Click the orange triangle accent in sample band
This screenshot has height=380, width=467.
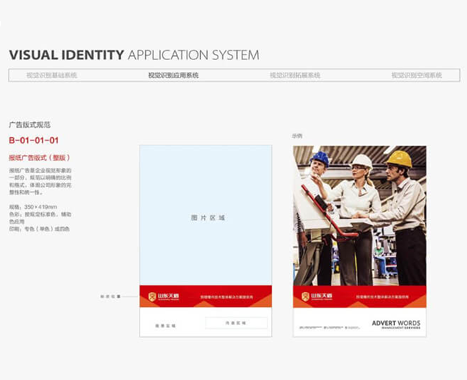tap(359, 304)
